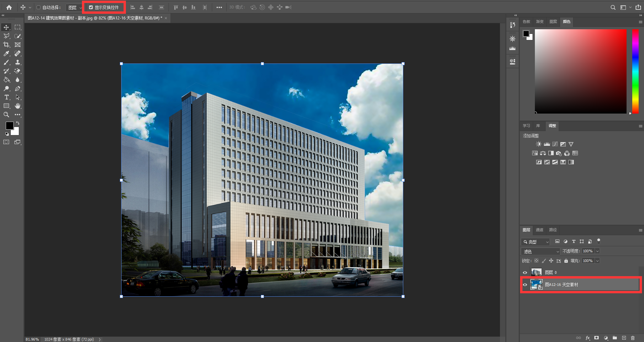Select the Zoom tool
The image size is (644, 342).
pyautogui.click(x=6, y=115)
